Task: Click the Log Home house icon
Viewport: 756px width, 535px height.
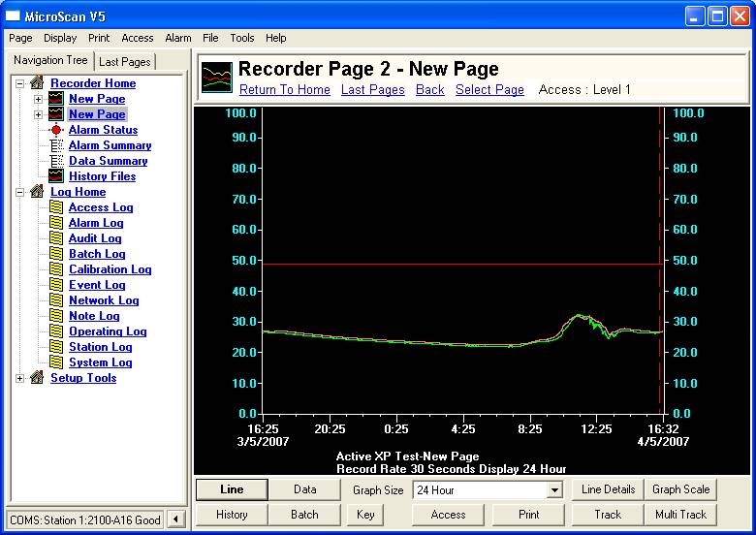Action: [37, 192]
